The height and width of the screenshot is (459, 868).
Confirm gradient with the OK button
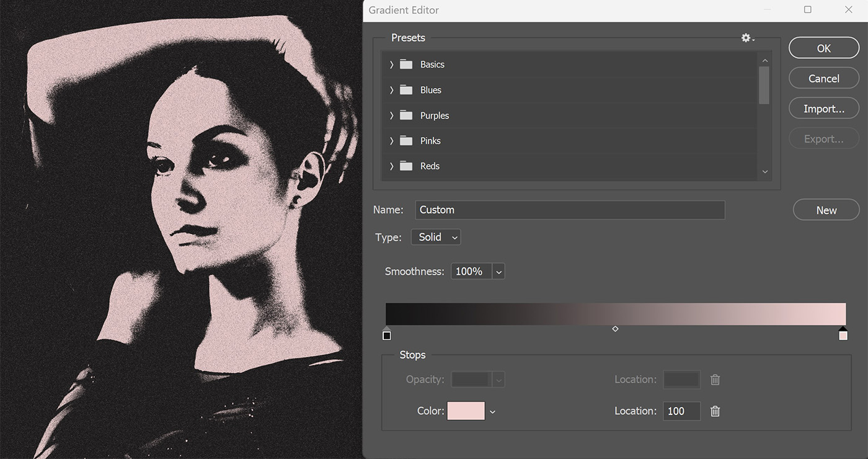pos(823,48)
